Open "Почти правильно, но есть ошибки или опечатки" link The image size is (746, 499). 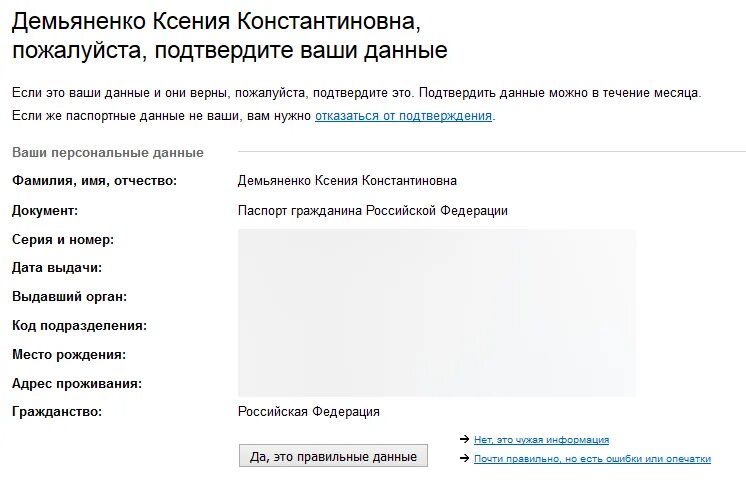tap(592, 459)
